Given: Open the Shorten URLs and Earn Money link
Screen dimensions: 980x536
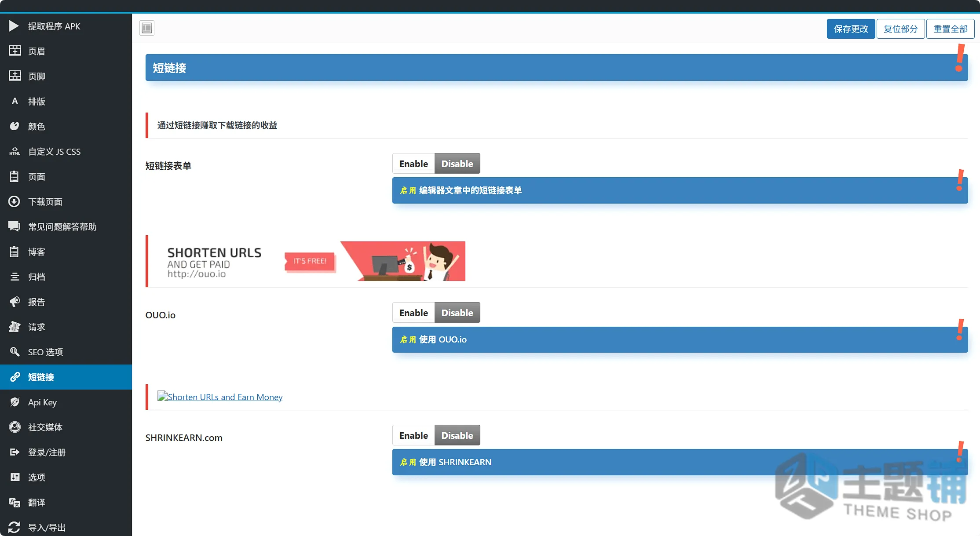Looking at the screenshot, I should [x=220, y=397].
